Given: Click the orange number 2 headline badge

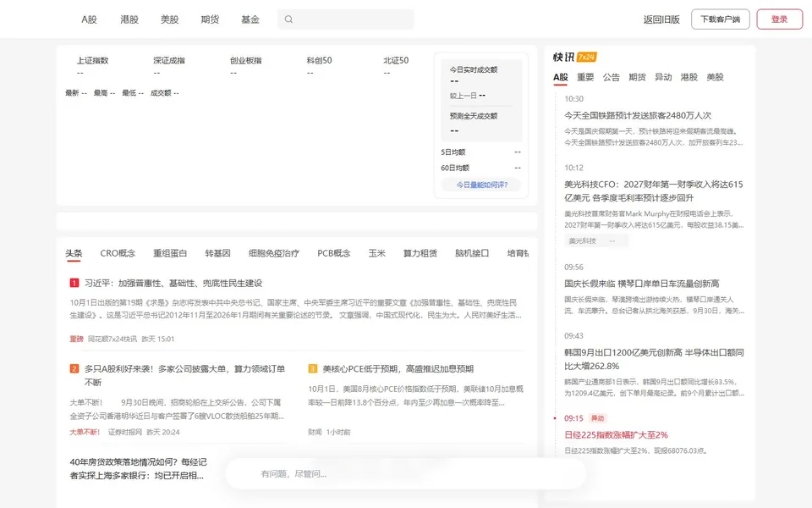Looking at the screenshot, I should click(x=74, y=368).
